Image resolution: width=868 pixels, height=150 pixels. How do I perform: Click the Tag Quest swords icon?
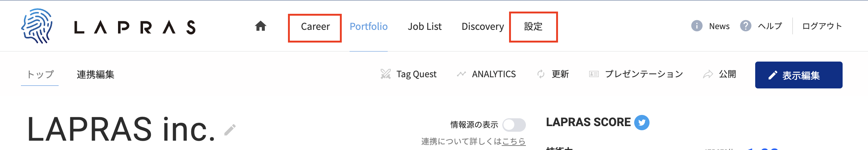coord(385,74)
